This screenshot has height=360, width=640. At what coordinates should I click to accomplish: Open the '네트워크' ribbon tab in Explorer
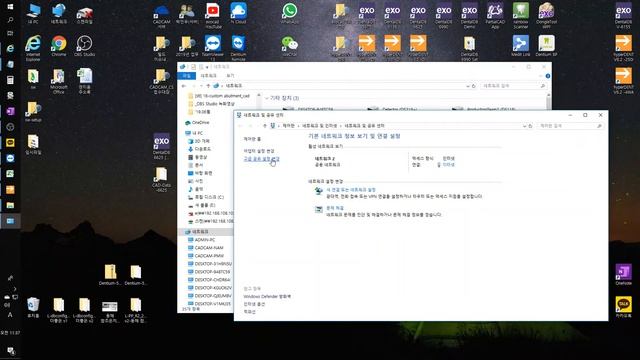(209, 76)
